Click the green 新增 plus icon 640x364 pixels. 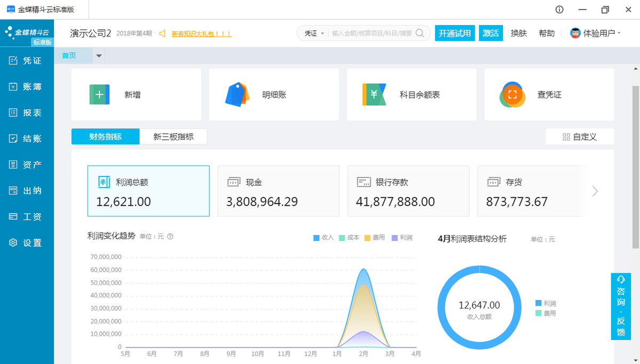99,94
